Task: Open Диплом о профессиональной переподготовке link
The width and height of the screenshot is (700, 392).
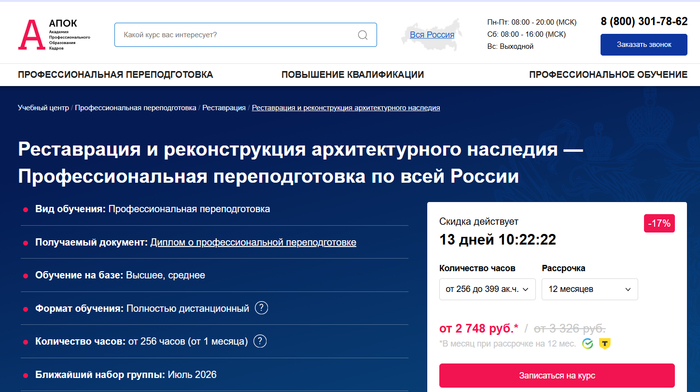Action: point(253,242)
